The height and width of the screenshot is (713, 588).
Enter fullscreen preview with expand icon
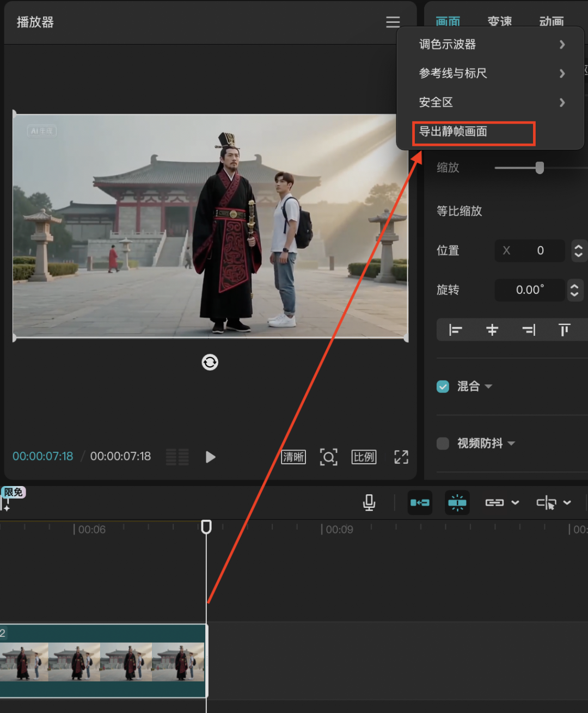coord(401,457)
